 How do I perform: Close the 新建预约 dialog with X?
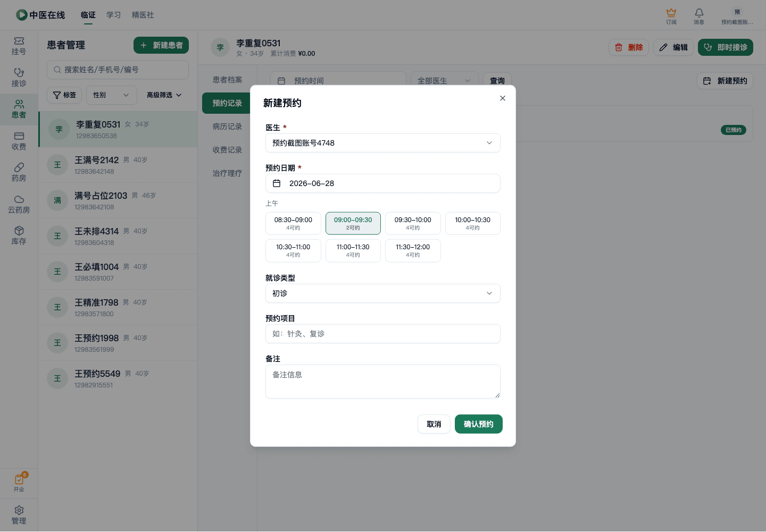[x=503, y=98]
